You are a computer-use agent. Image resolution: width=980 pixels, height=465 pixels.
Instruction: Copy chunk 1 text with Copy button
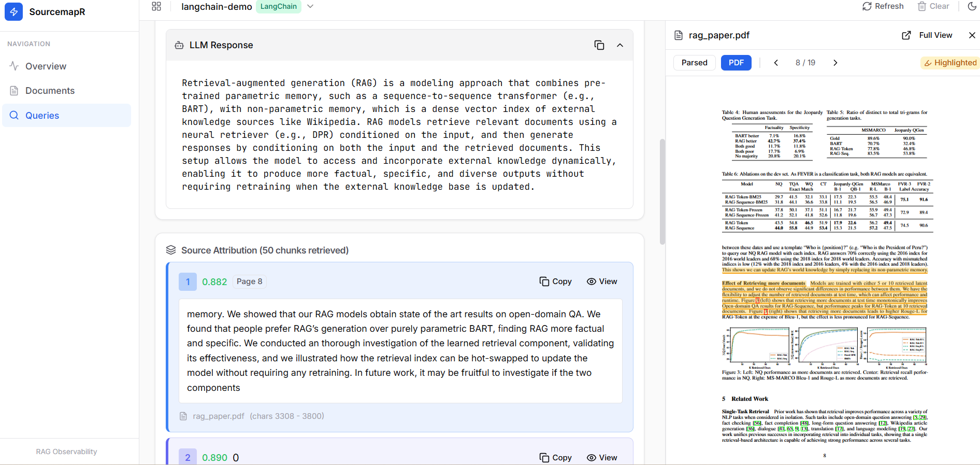click(x=555, y=281)
